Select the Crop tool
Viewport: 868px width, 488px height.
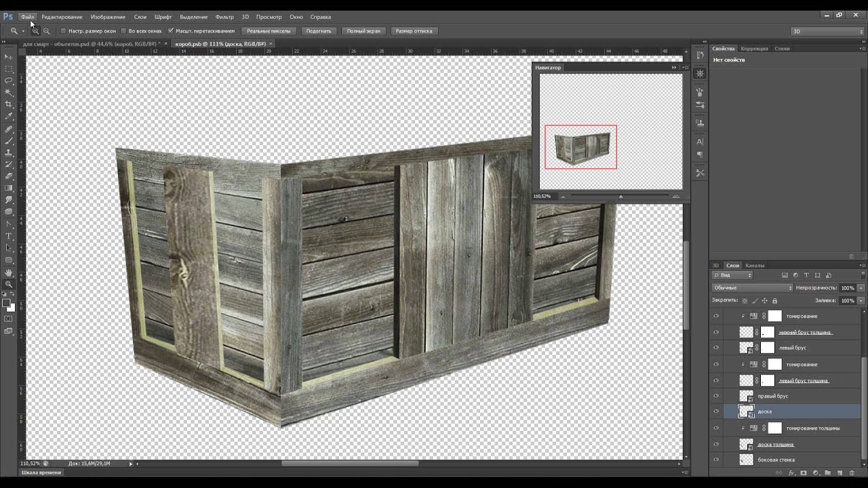click(x=9, y=104)
